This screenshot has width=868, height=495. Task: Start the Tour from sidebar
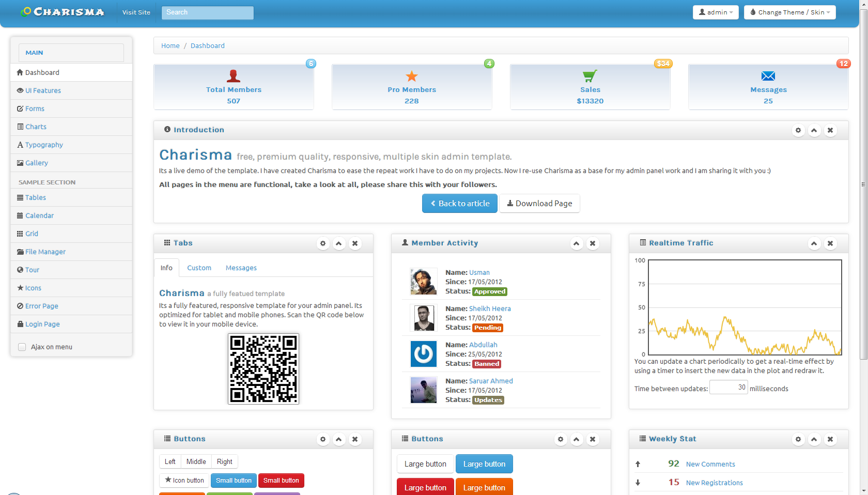(71, 270)
